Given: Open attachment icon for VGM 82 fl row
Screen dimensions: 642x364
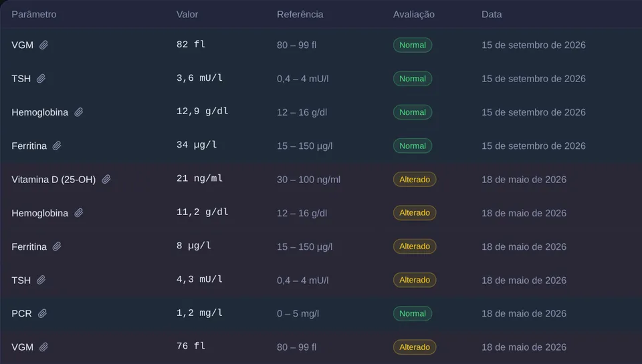Looking at the screenshot, I should coord(44,45).
